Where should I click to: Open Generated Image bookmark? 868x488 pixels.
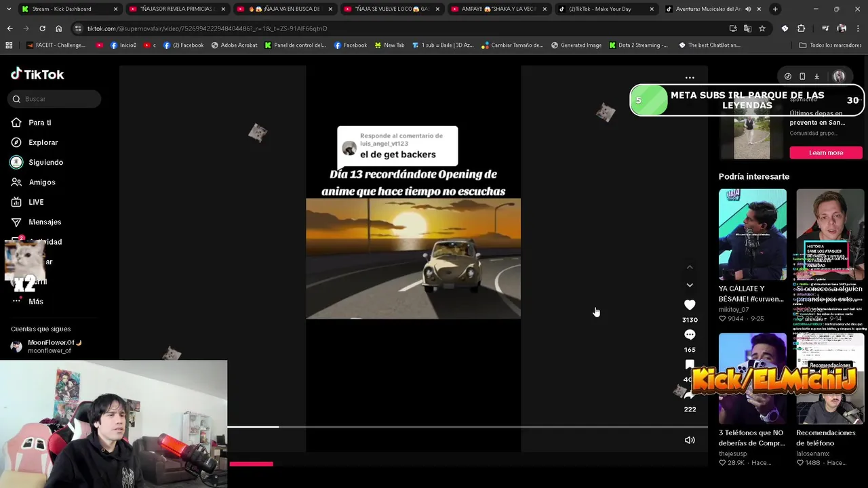point(576,45)
